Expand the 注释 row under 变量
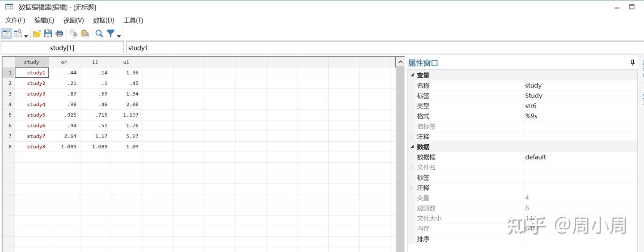This screenshot has width=644, height=252. 412,137
